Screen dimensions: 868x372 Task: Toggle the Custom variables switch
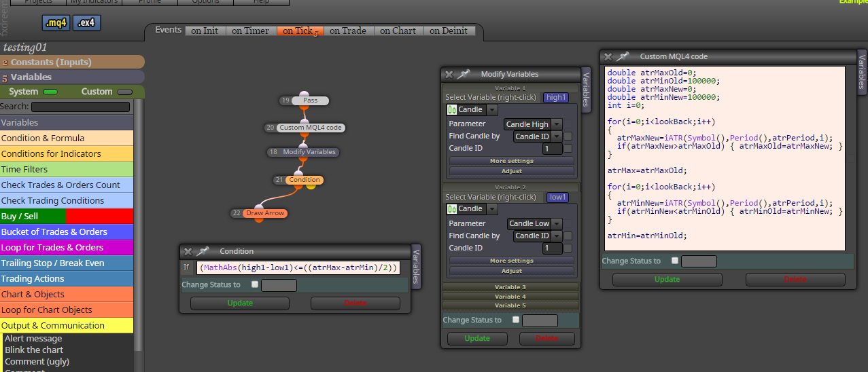(x=124, y=92)
